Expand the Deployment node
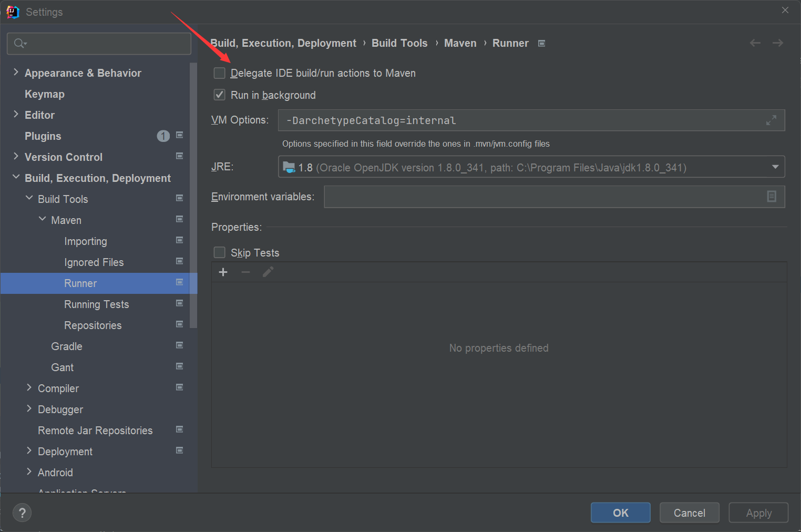801x532 pixels. 29,451
